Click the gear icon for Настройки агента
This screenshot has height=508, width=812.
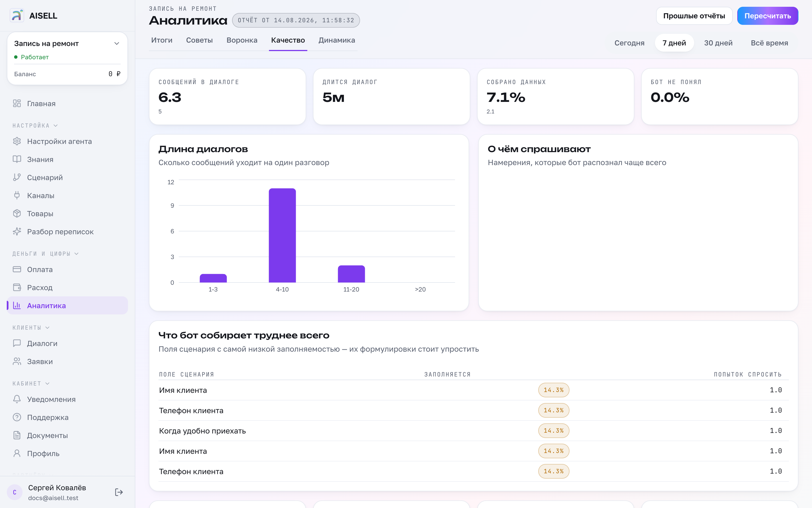(x=17, y=141)
